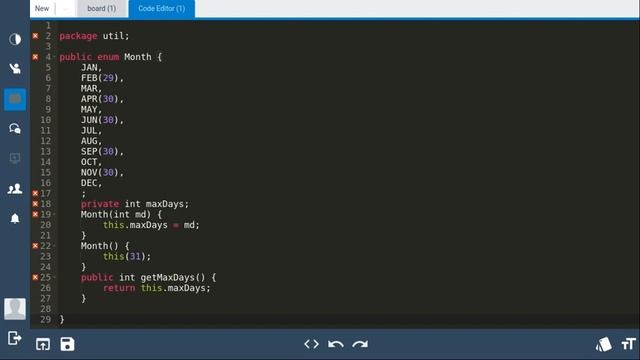Screen dimensions: 640x360
Task: Click the error marker on line 19
Action: [36, 214]
